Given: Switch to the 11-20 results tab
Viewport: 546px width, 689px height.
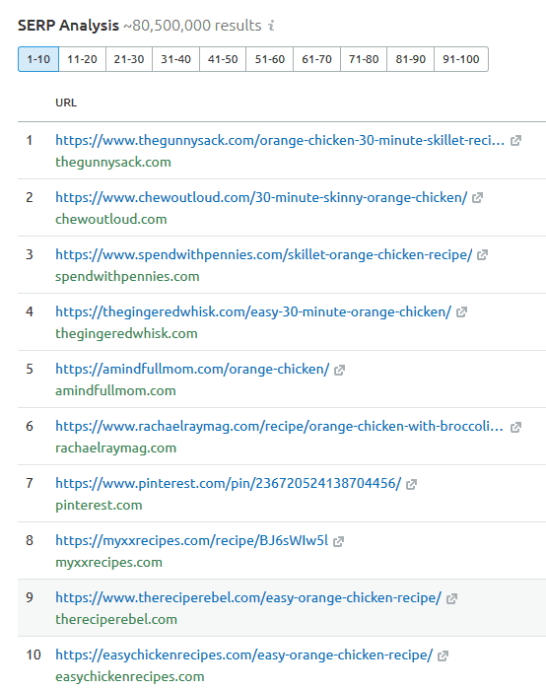Looking at the screenshot, I should 82,59.
